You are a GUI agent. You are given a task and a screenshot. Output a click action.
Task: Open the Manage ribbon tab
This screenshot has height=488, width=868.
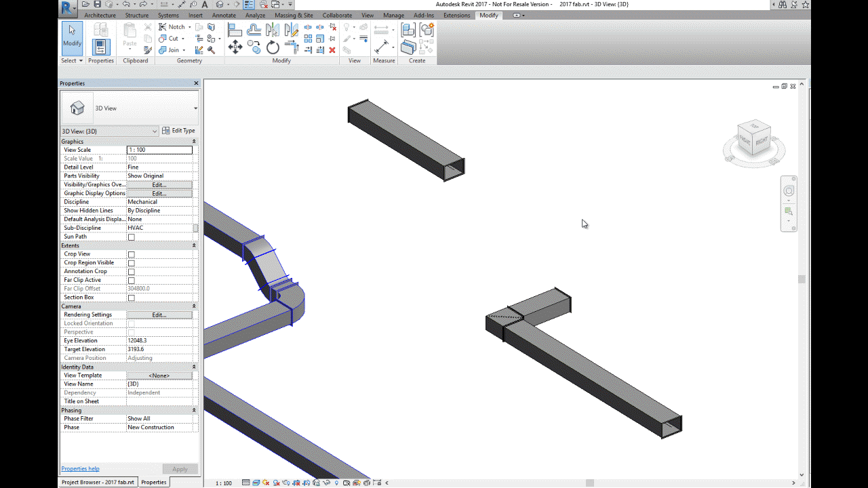pyautogui.click(x=393, y=15)
